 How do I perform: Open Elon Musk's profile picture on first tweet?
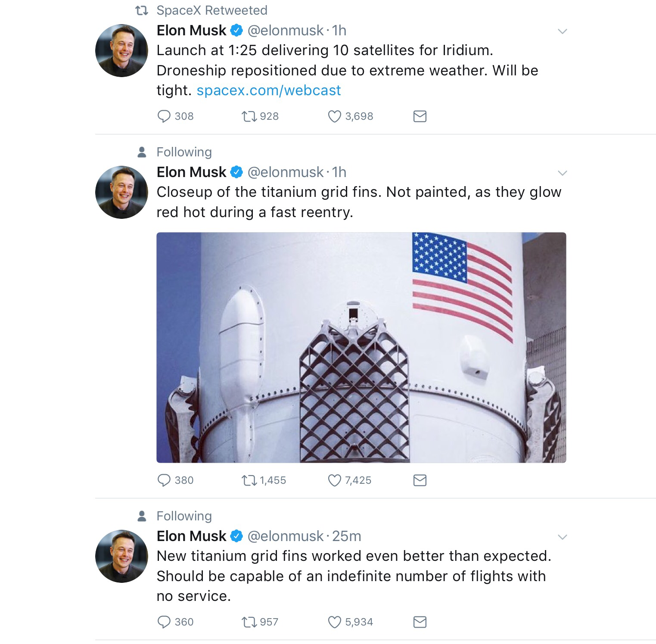121,51
